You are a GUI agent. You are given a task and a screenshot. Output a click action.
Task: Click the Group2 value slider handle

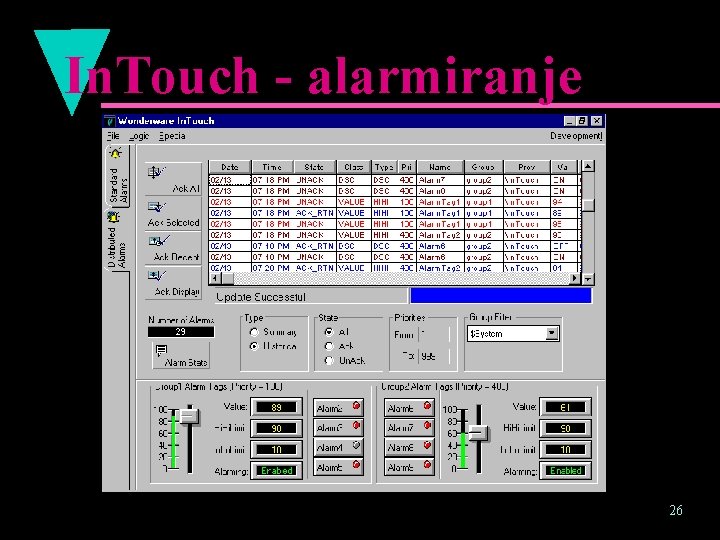tap(478, 433)
